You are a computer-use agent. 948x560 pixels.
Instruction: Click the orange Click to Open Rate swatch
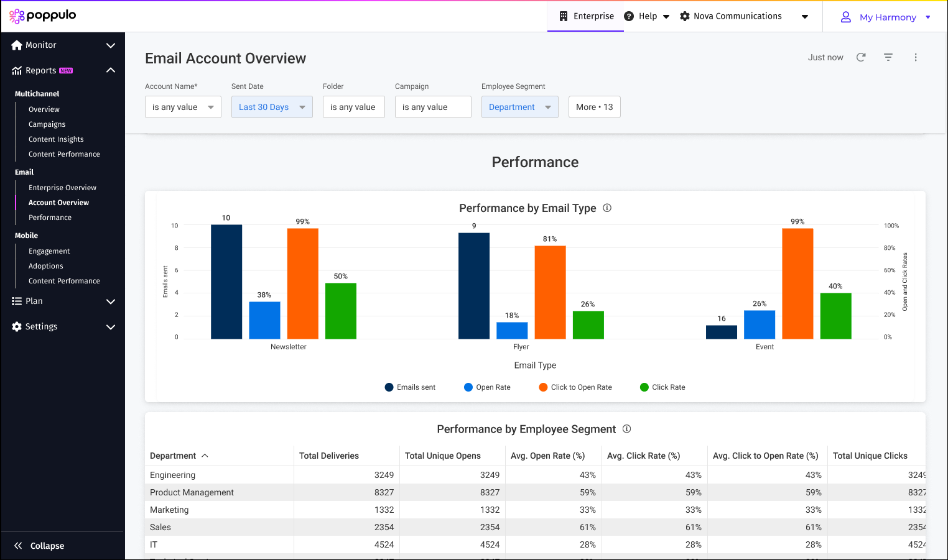[x=543, y=387]
